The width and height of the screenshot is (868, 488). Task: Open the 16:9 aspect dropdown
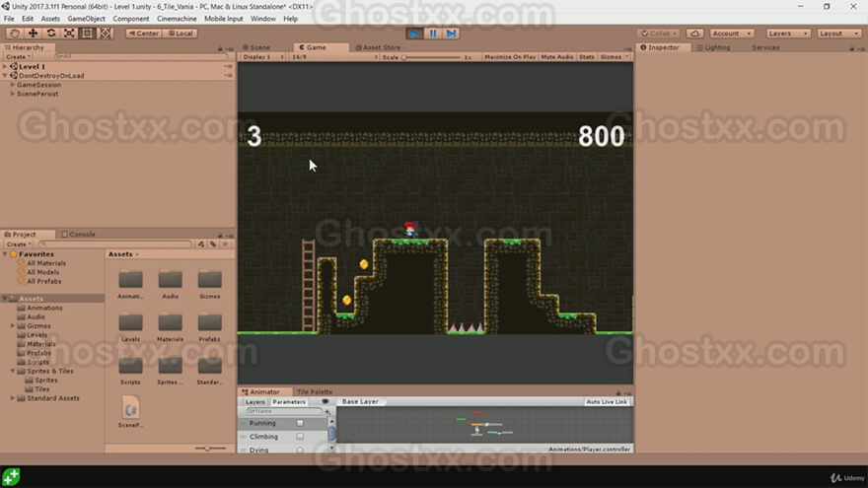point(334,57)
